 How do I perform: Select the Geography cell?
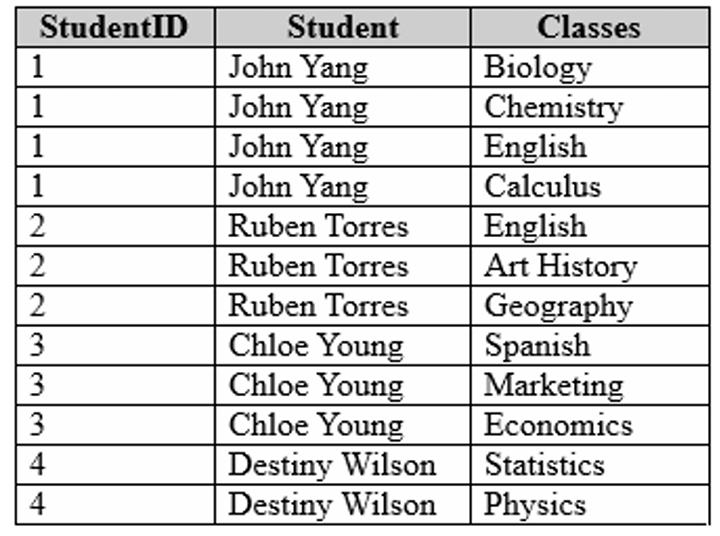[558, 306]
